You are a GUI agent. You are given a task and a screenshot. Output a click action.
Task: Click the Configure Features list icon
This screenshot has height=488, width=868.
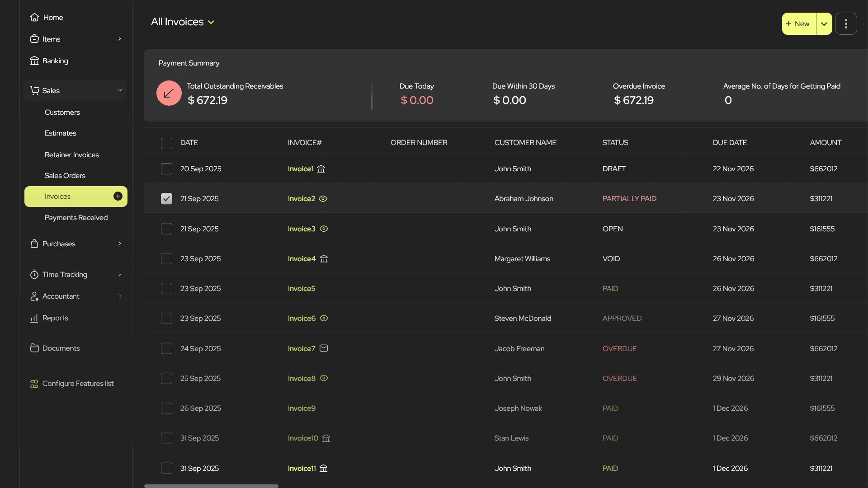point(34,384)
